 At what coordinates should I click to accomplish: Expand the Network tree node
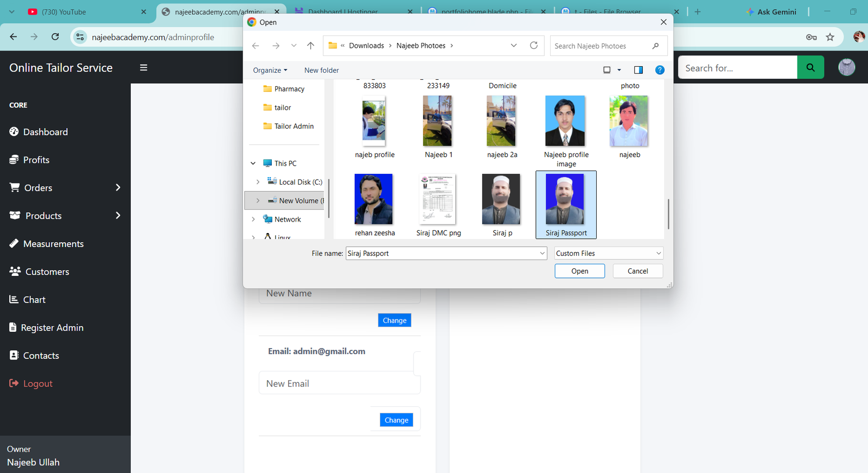253,219
